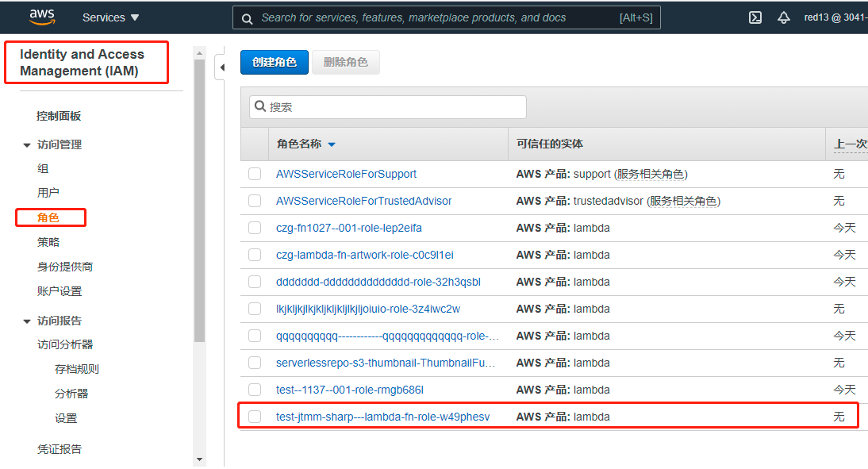Open the Services dropdown menu

[x=111, y=17]
